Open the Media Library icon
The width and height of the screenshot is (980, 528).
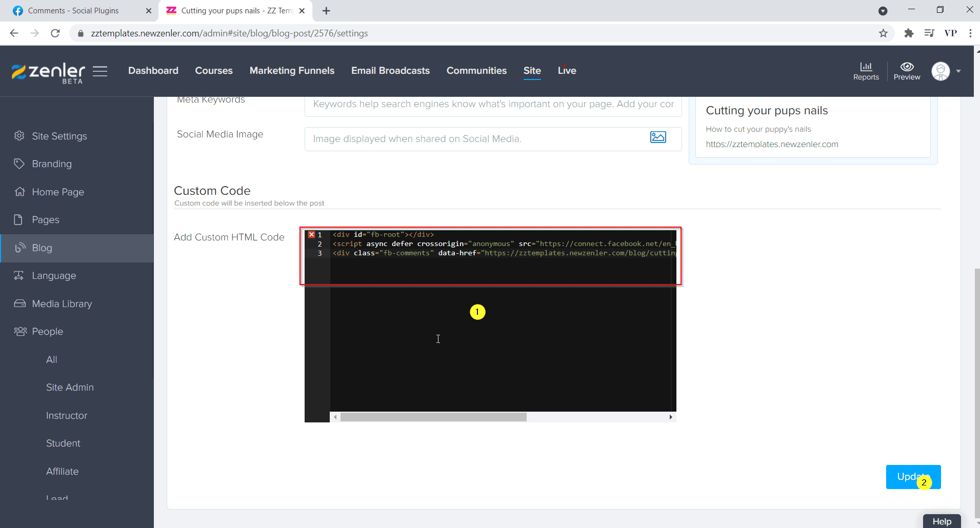pos(19,303)
